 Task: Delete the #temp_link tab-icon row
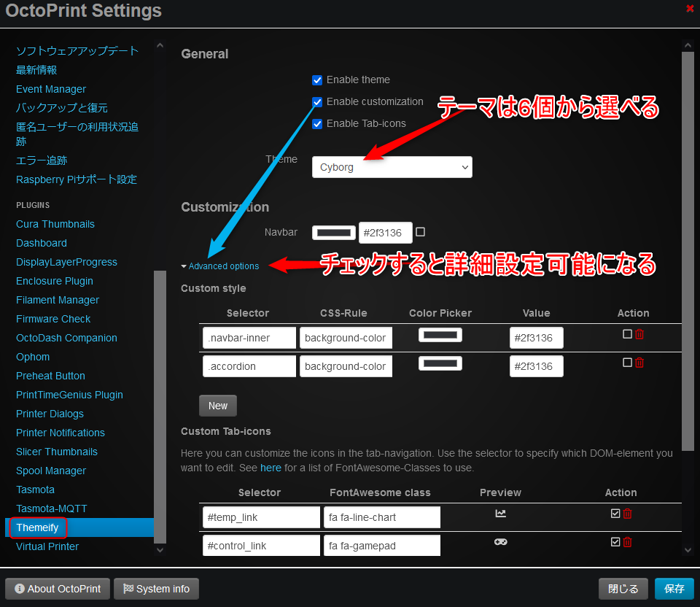click(627, 514)
